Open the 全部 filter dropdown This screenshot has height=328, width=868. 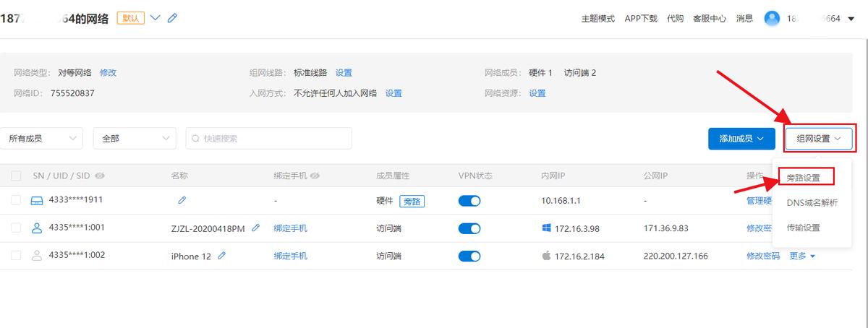point(135,139)
